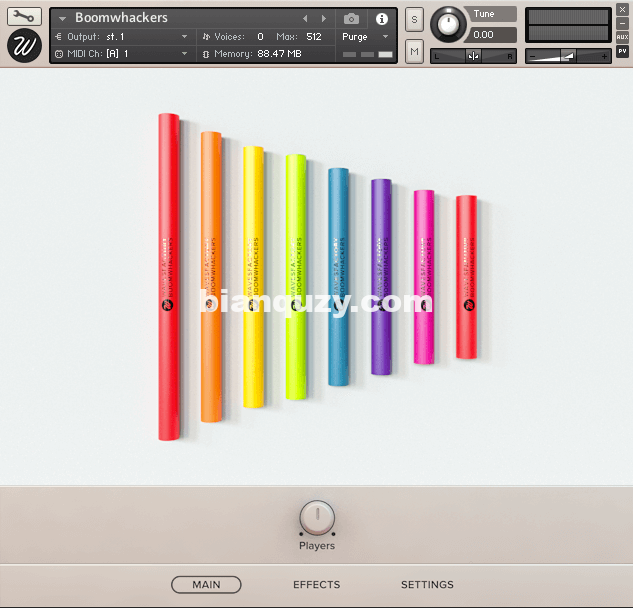The width and height of the screenshot is (633, 608).
Task: Click the Tune knob
Action: coord(448,24)
